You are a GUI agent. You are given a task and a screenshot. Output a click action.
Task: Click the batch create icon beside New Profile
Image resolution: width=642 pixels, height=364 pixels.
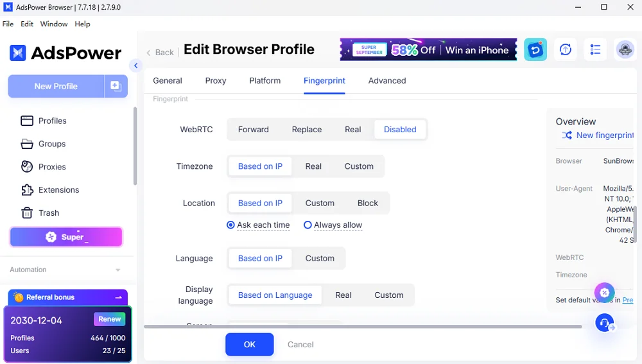pos(116,86)
